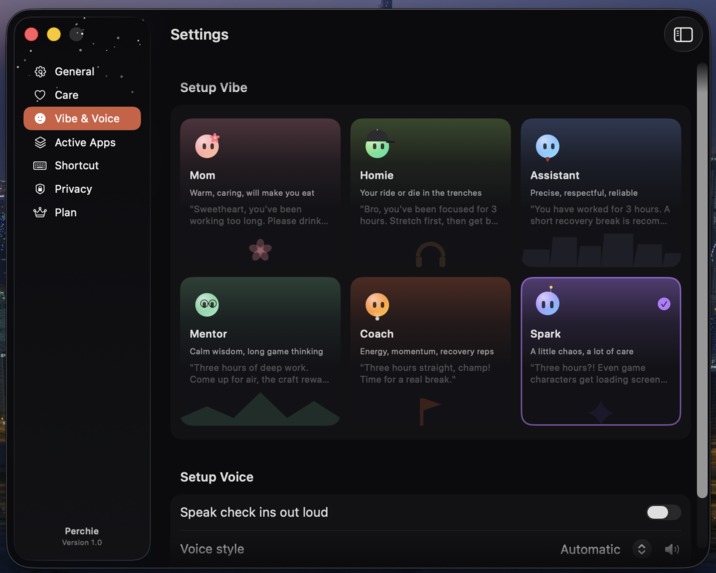Click the Care heart icon
The width and height of the screenshot is (716, 573).
point(40,95)
